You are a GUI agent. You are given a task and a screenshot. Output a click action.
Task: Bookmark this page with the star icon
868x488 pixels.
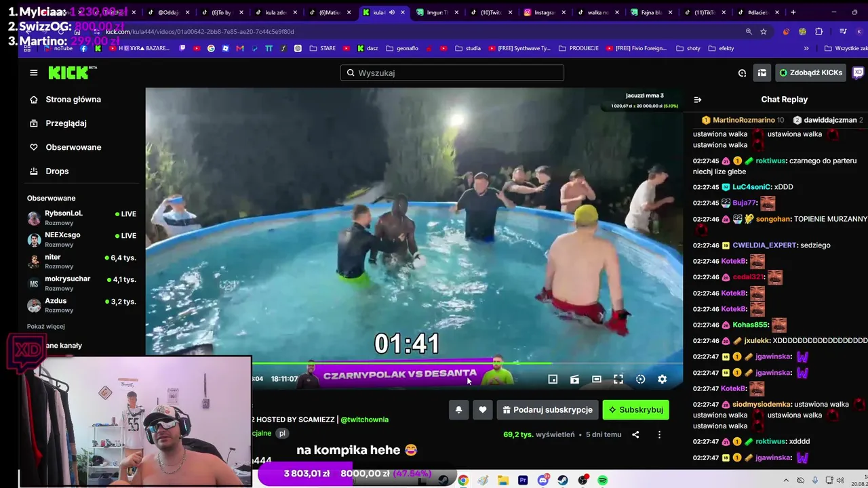[x=764, y=32]
